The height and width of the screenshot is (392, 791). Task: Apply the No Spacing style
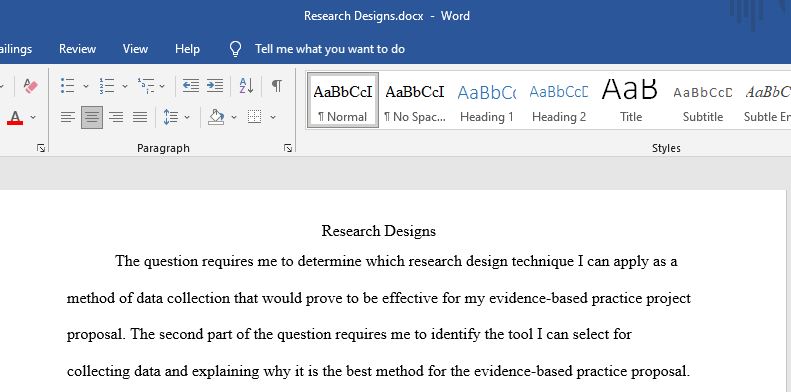click(415, 100)
